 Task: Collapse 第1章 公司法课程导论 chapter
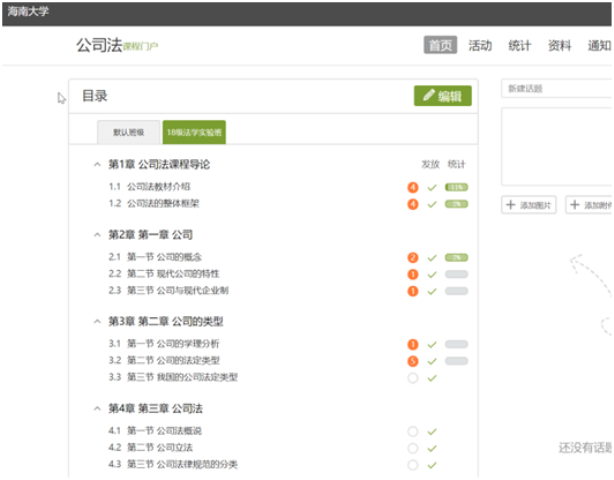pos(97,164)
